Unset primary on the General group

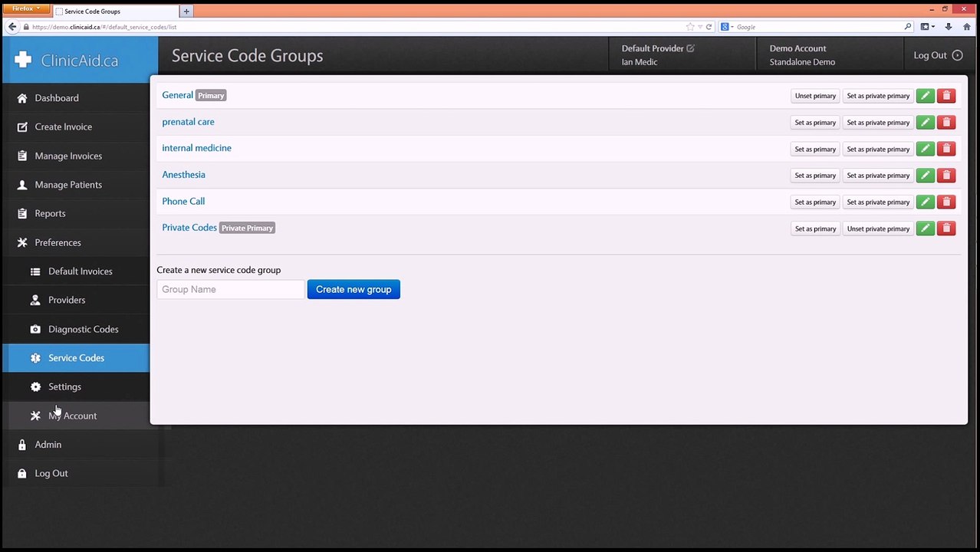815,96
